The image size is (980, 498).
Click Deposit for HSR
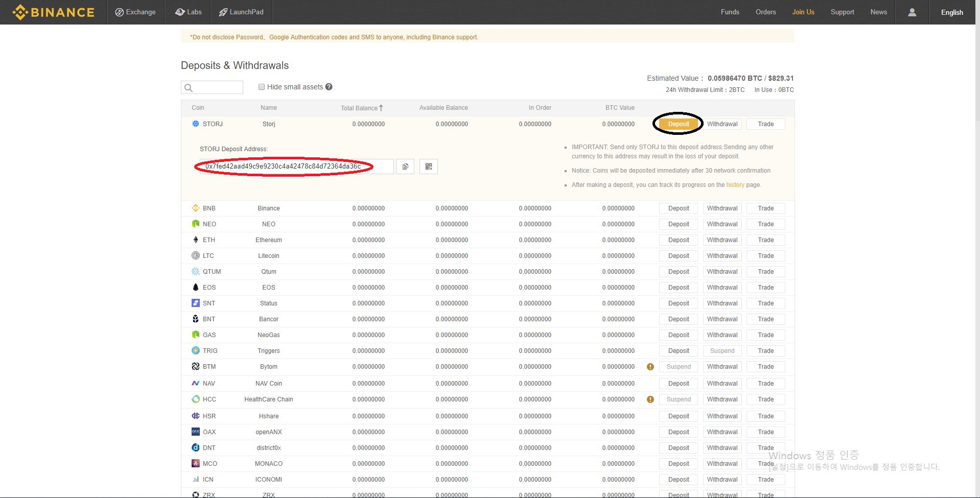(x=679, y=416)
